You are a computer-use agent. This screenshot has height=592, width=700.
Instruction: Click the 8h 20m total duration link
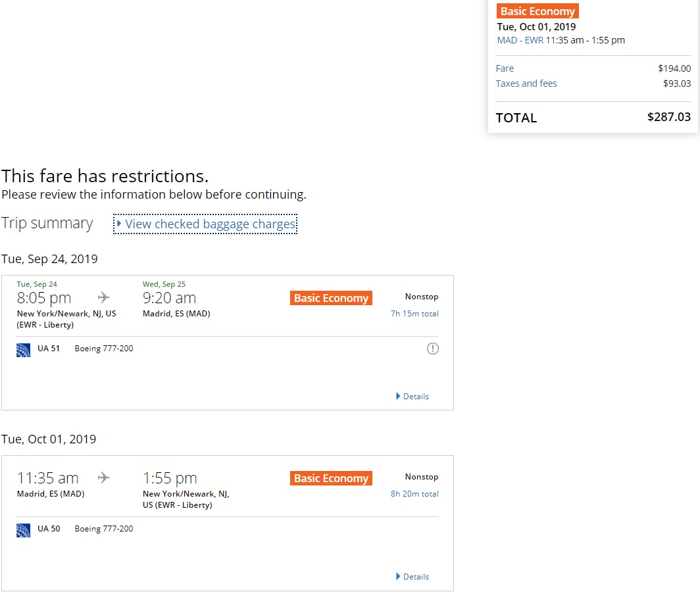point(414,494)
